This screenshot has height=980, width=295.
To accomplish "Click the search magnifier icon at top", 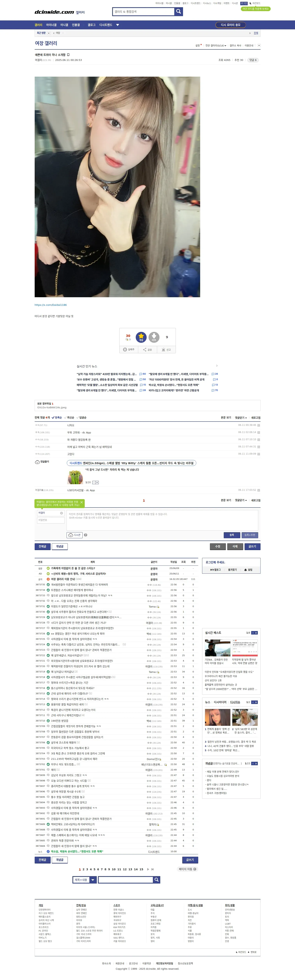I will pos(179,12).
